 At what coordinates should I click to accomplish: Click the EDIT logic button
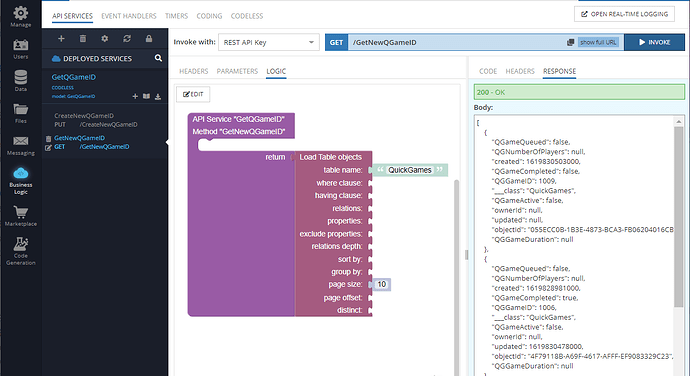(193, 94)
